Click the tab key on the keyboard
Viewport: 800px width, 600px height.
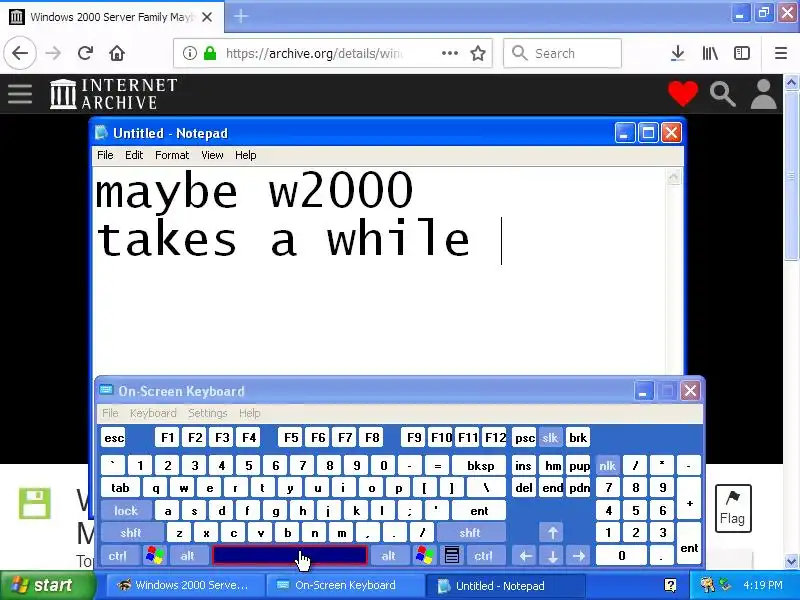pyautogui.click(x=120, y=488)
